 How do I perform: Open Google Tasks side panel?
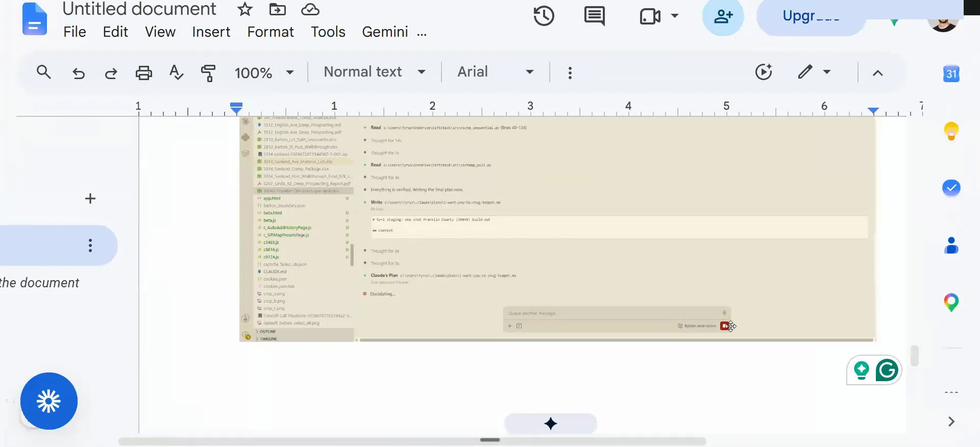click(x=951, y=188)
